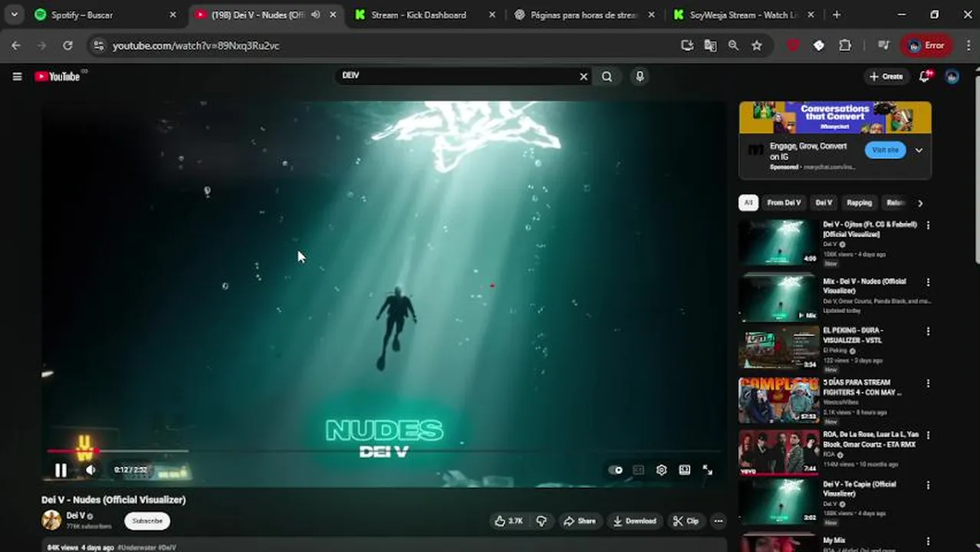980x552 pixels.
Task: Open the video player settings gear
Action: pyautogui.click(x=661, y=470)
